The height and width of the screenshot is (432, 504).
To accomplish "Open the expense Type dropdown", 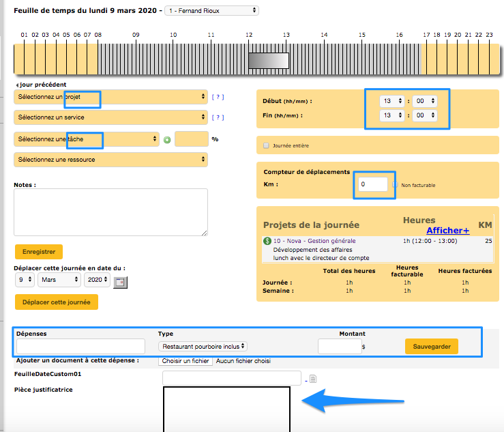I will [203, 347].
